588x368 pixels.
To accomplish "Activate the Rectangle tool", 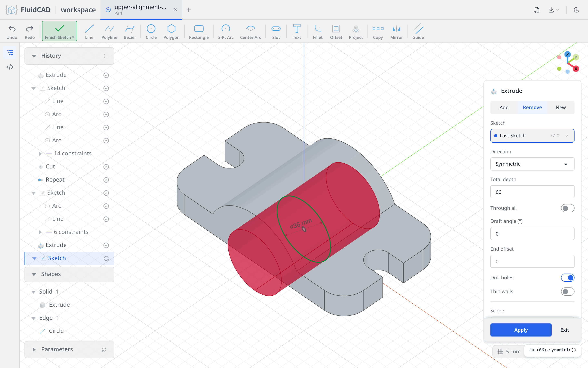I will [x=199, y=31].
